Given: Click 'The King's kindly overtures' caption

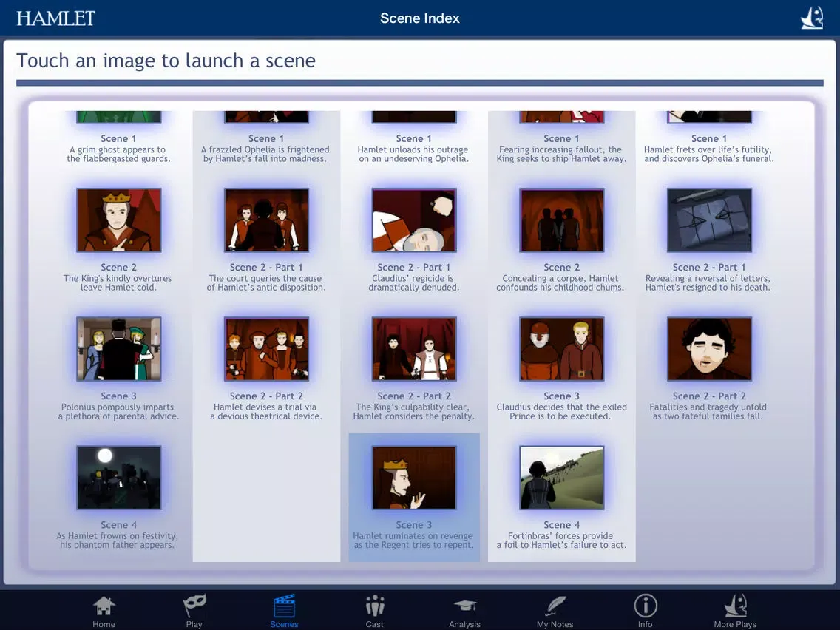Looking at the screenshot, I should pos(118,283).
